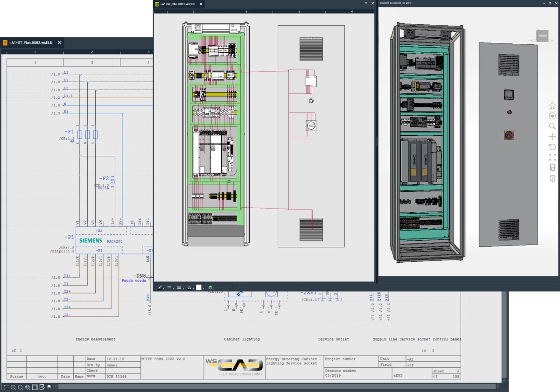Toggle the cabinet door icon in 3D view

(552, 178)
